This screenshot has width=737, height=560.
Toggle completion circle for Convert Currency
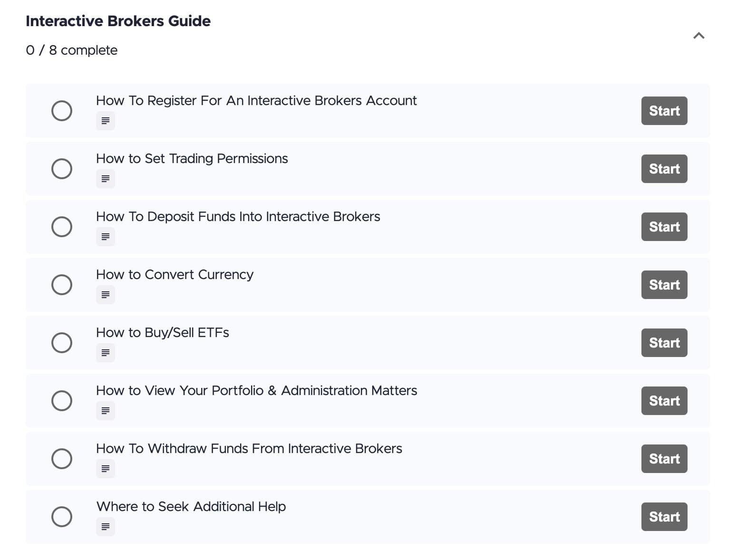click(x=62, y=285)
